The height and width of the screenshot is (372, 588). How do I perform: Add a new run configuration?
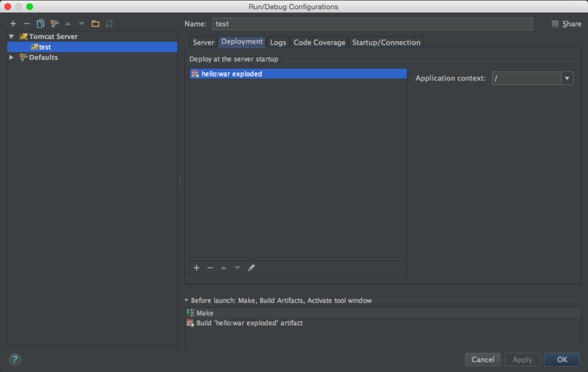(x=13, y=24)
